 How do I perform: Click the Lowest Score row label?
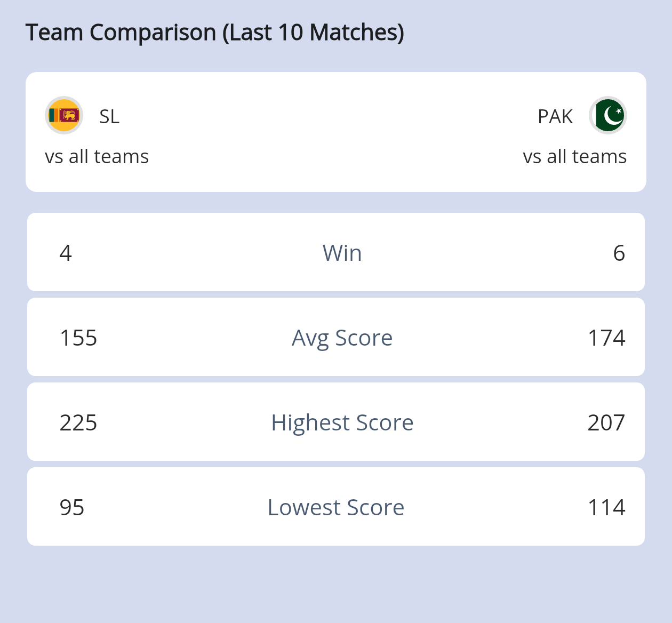(336, 507)
